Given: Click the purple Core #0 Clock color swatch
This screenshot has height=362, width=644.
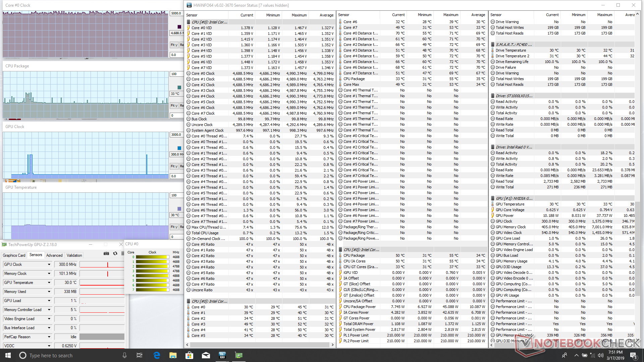Looking at the screenshot, I should (179, 27).
